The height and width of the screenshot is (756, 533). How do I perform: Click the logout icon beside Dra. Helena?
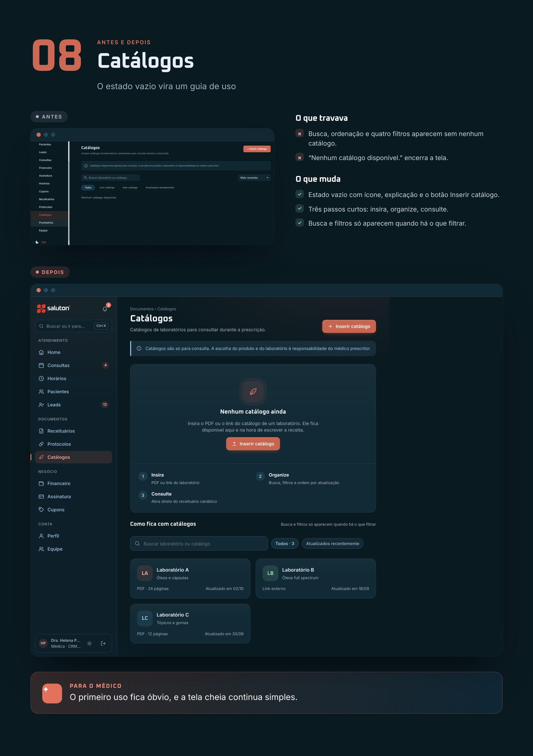103,643
